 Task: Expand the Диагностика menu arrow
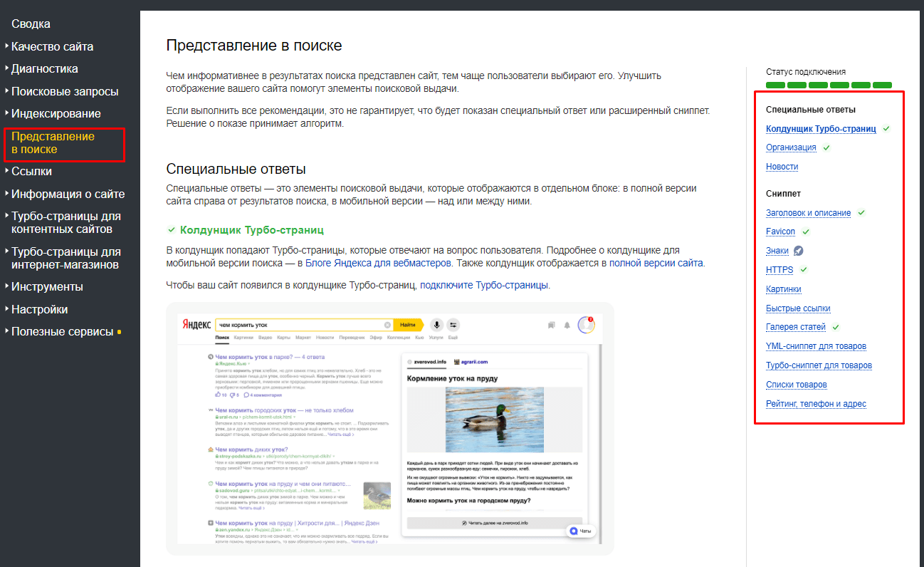(x=7, y=68)
